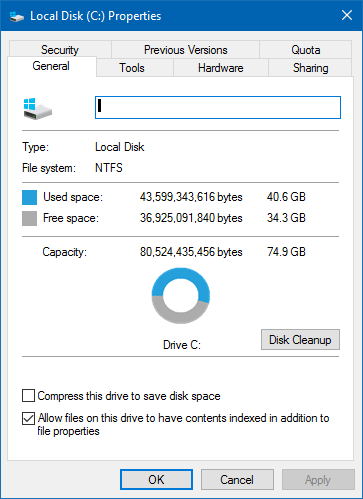Screen dimensions: 363x499
Task: Switch to the Security tab
Action: coord(60,50)
